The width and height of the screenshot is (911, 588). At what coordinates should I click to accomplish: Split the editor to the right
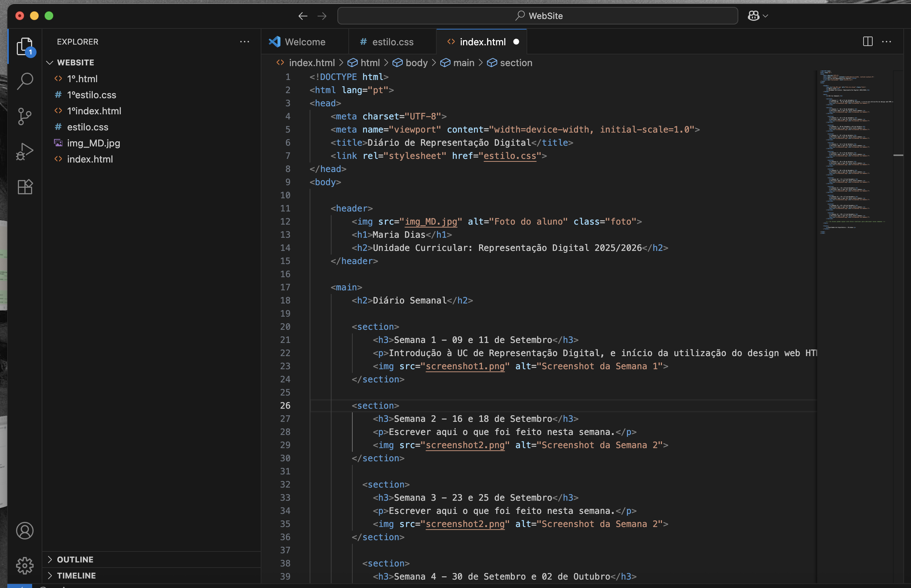click(868, 42)
